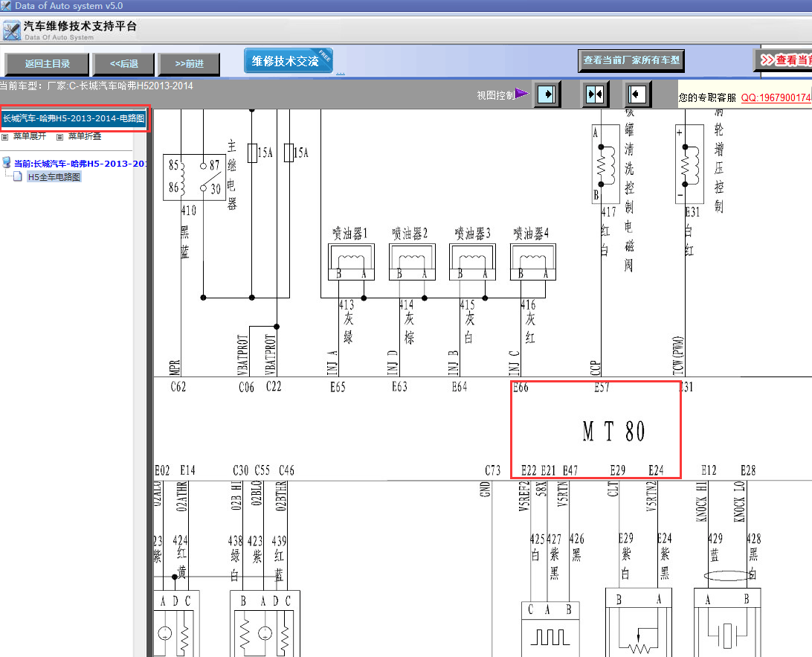Image resolution: width=812 pixels, height=657 pixels.
Task: Click 当前车型 manufacturer text line
Action: point(97,86)
